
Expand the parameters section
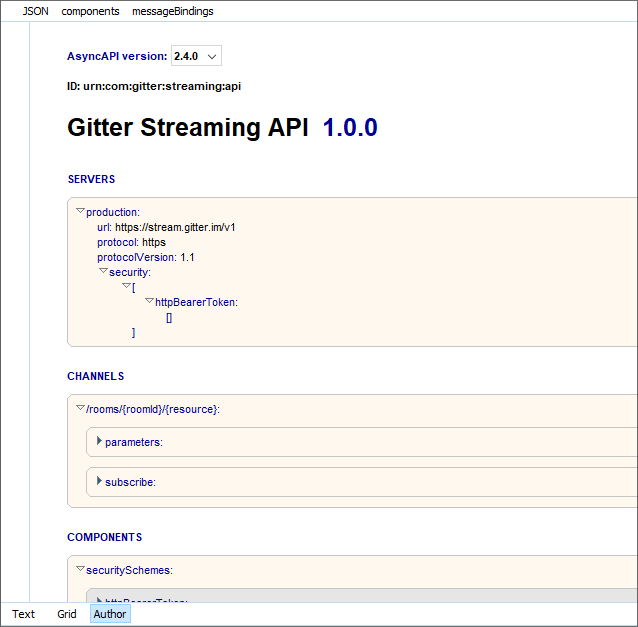99,441
